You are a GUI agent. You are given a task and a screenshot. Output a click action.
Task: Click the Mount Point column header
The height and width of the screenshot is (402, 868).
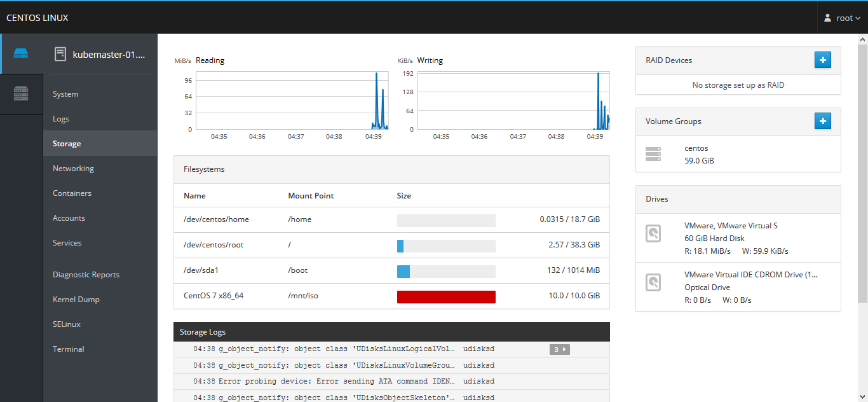tap(311, 196)
